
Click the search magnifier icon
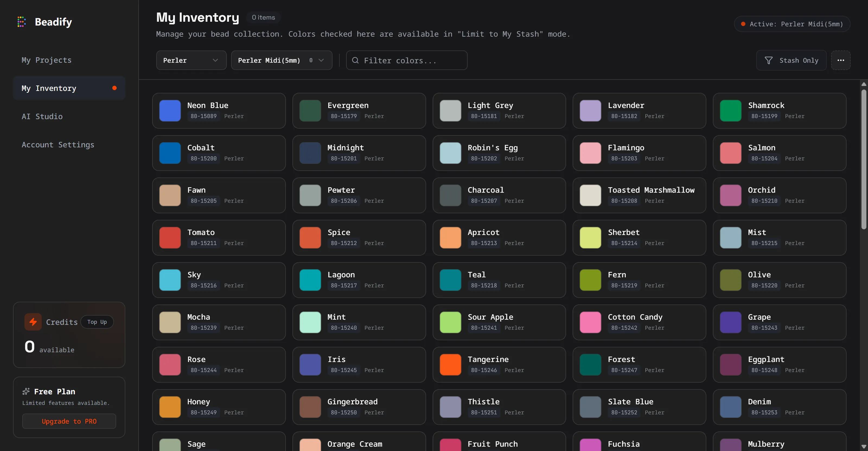coord(355,60)
